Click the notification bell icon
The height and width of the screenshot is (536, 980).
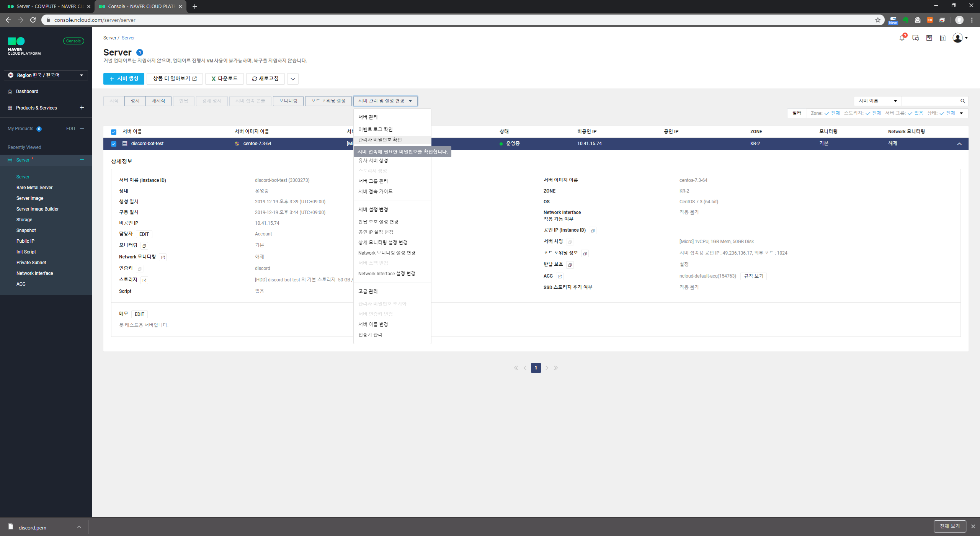click(x=902, y=38)
